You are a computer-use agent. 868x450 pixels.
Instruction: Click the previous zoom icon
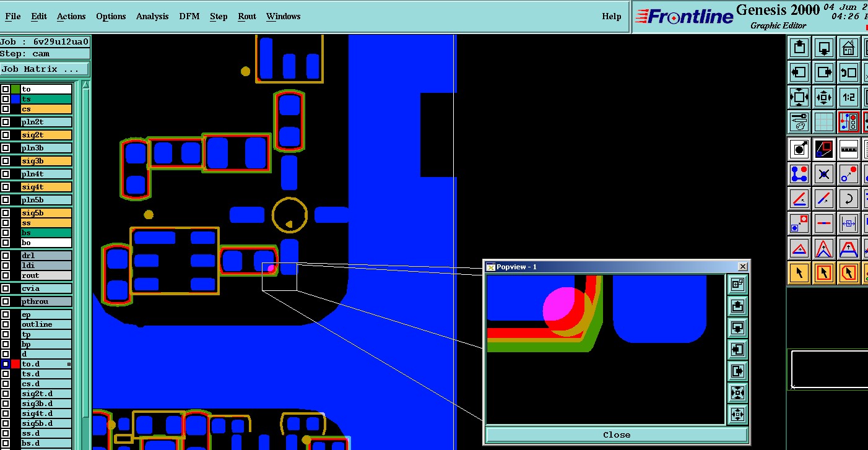[849, 72]
